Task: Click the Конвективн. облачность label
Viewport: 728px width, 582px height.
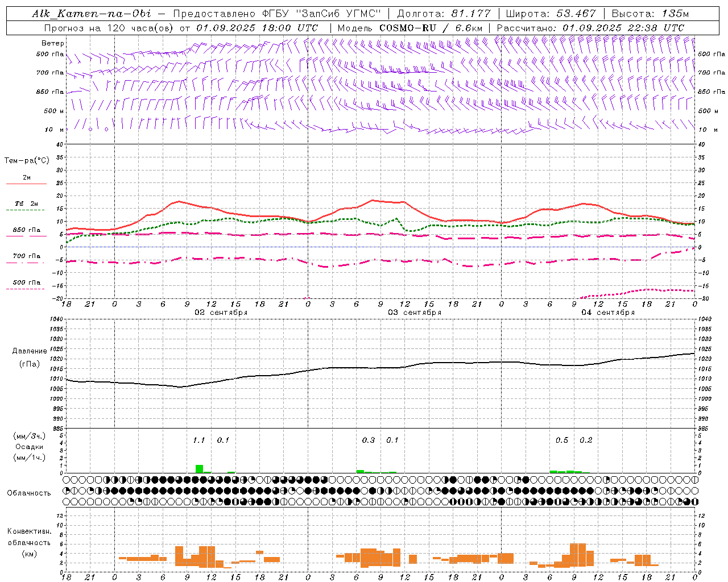Action: point(29,537)
